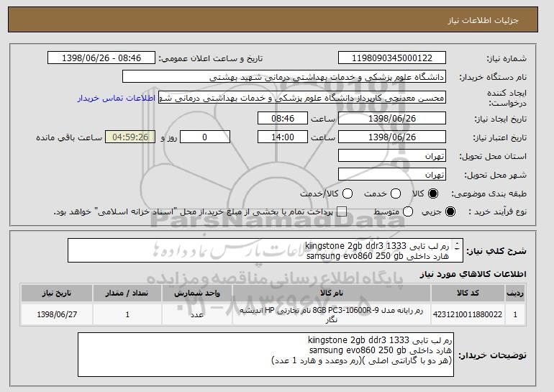The height and width of the screenshot is (392, 554).
Task: Click the need number field 1198090345000122
Action: pos(392,58)
